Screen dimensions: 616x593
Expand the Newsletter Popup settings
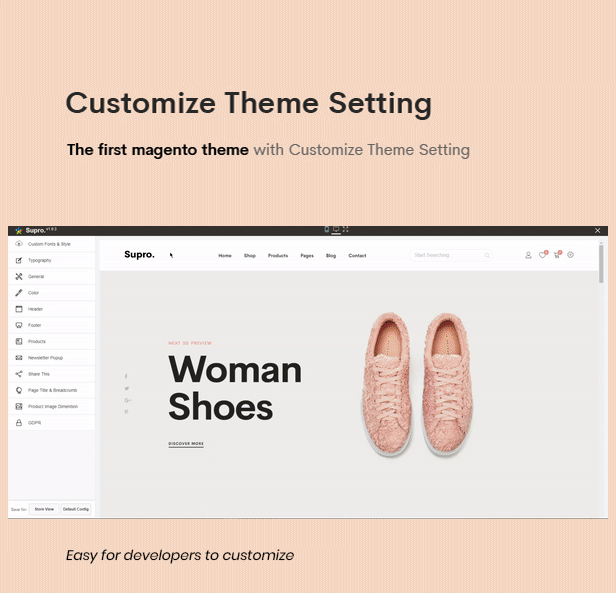click(x=51, y=358)
